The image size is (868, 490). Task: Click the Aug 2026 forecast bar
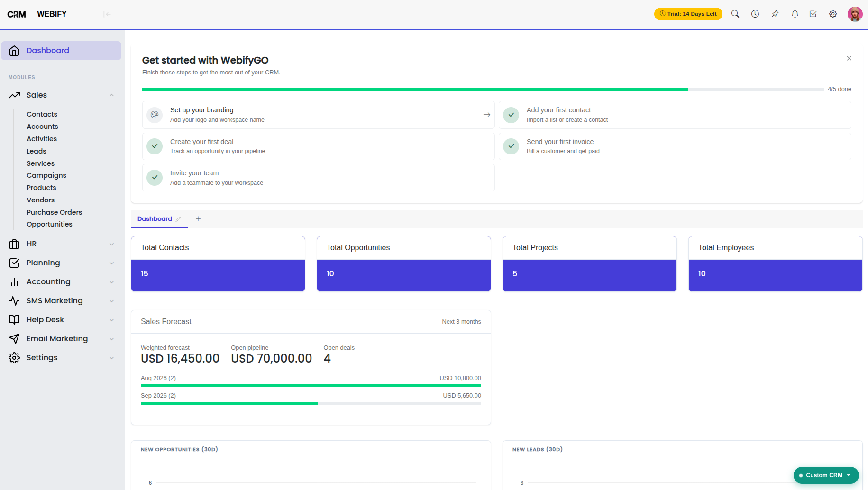point(311,386)
